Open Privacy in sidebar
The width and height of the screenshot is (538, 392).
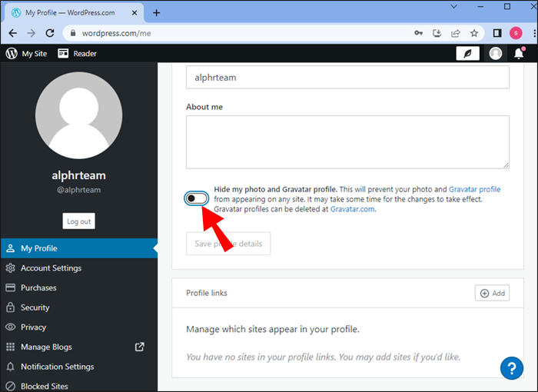pyautogui.click(x=79, y=327)
